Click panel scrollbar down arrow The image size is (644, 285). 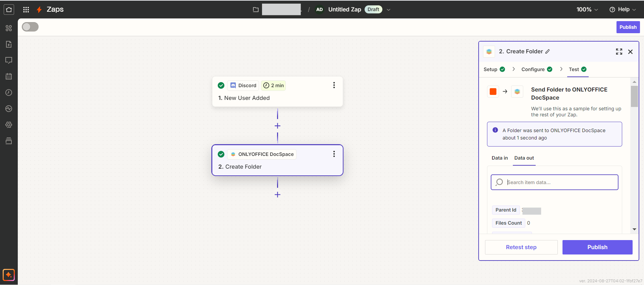click(634, 229)
